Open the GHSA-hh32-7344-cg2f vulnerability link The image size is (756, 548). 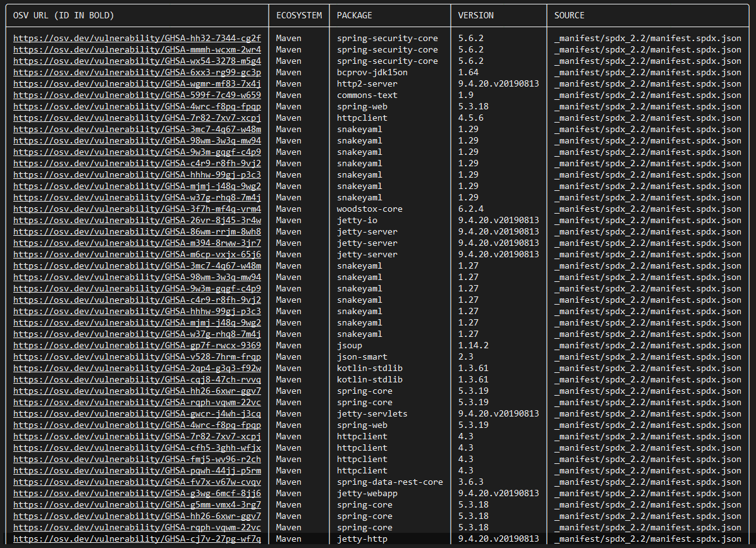[138, 38]
